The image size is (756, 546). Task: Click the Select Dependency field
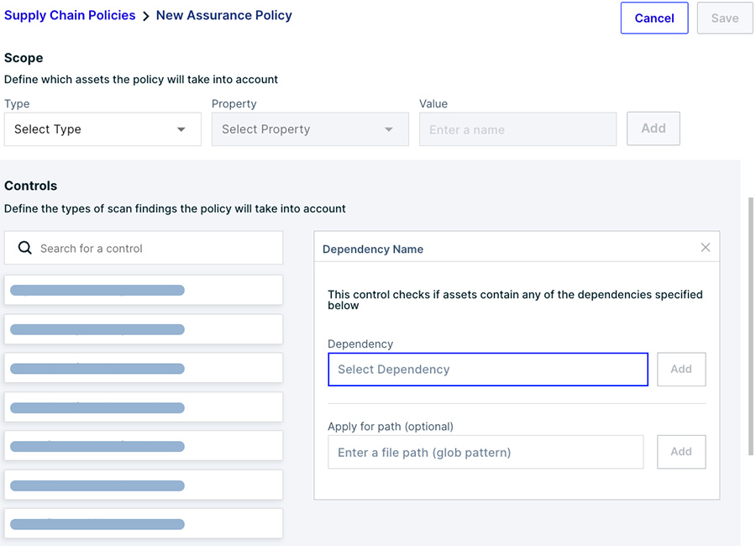[x=488, y=370]
